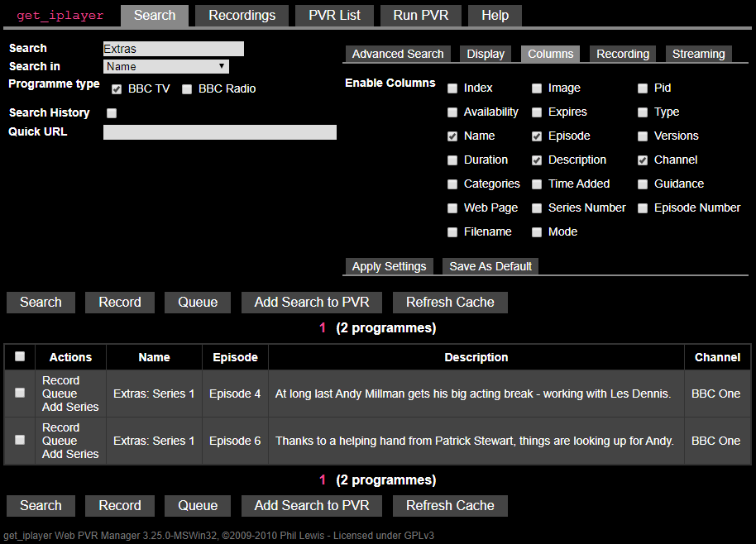Open the Run PVR tab

coord(421,16)
